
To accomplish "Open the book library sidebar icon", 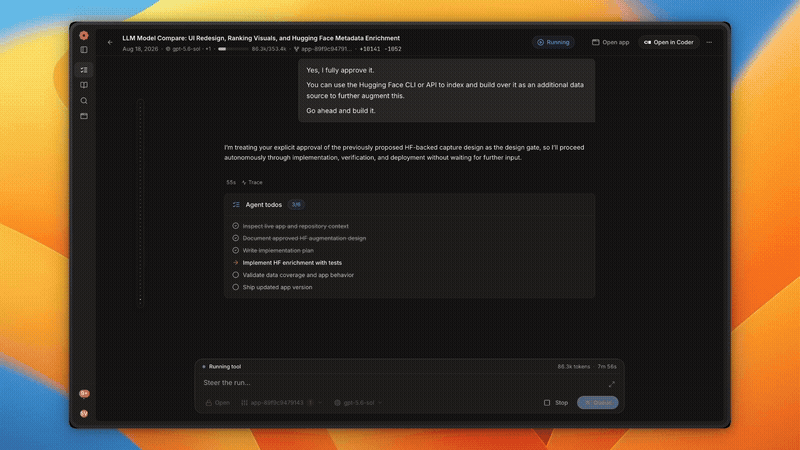I will coord(84,85).
